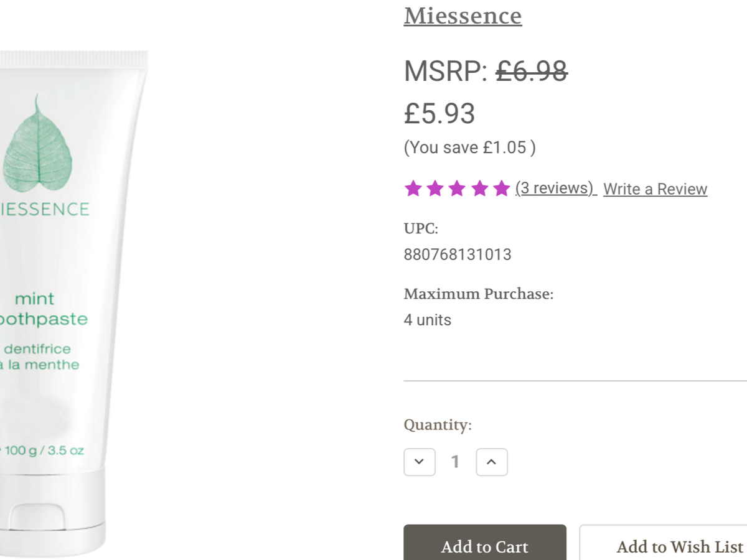Screen dimensions: 747x560
Task: Click the UPC number 880768131013
Action: pyautogui.click(x=458, y=254)
